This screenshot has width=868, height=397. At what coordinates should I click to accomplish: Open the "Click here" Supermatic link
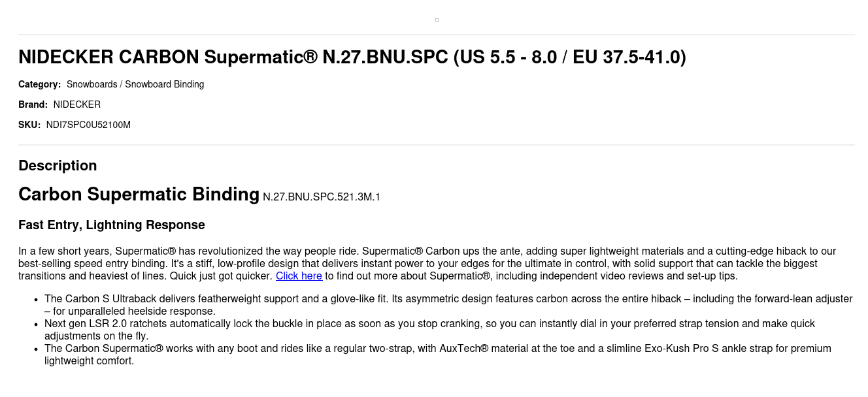[x=299, y=276]
